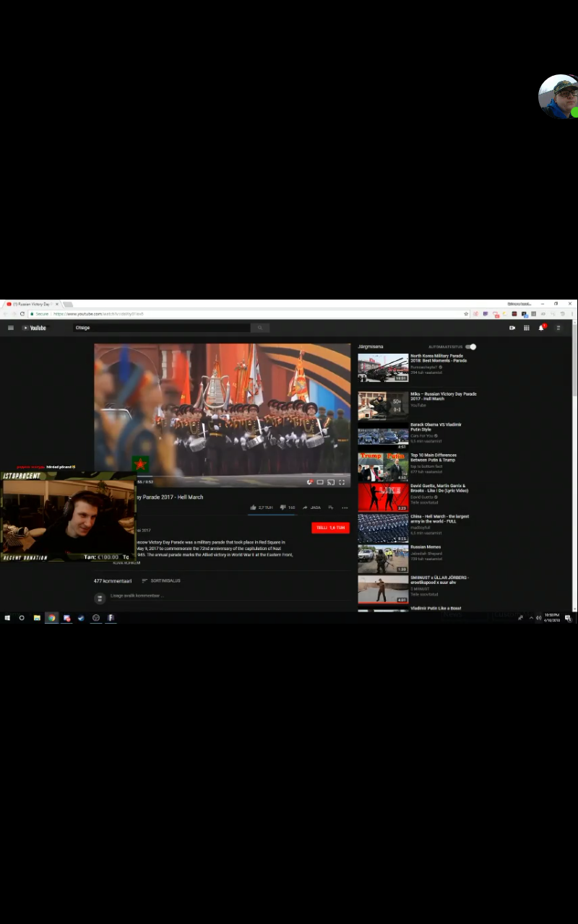Open the YouTube hamburger guide menu
This screenshot has height=924, width=578.
click(x=11, y=328)
